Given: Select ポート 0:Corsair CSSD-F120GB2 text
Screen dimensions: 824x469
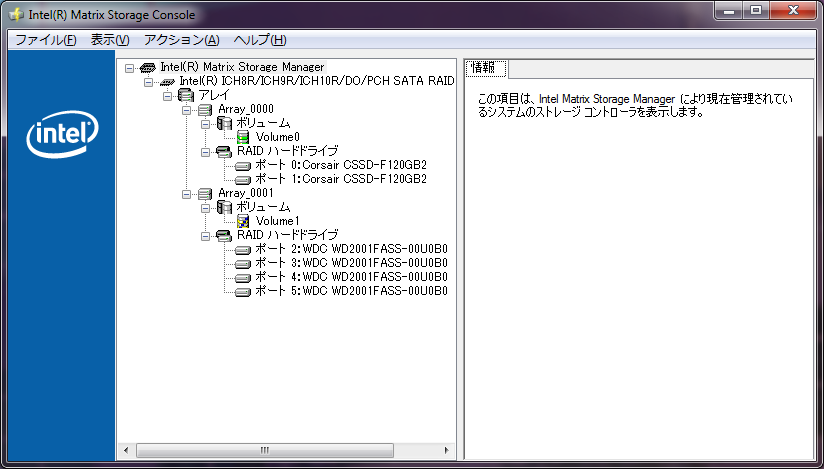Looking at the screenshot, I should (x=341, y=166).
